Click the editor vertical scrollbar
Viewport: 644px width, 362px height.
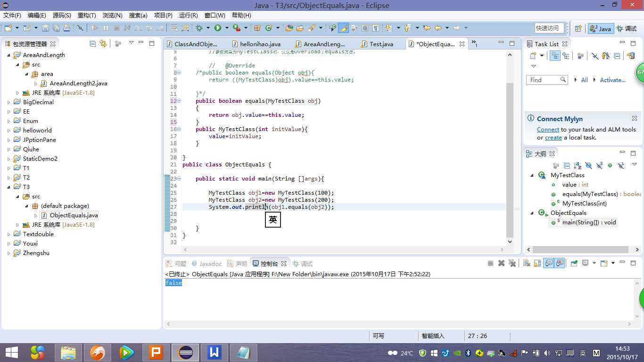(x=510, y=160)
